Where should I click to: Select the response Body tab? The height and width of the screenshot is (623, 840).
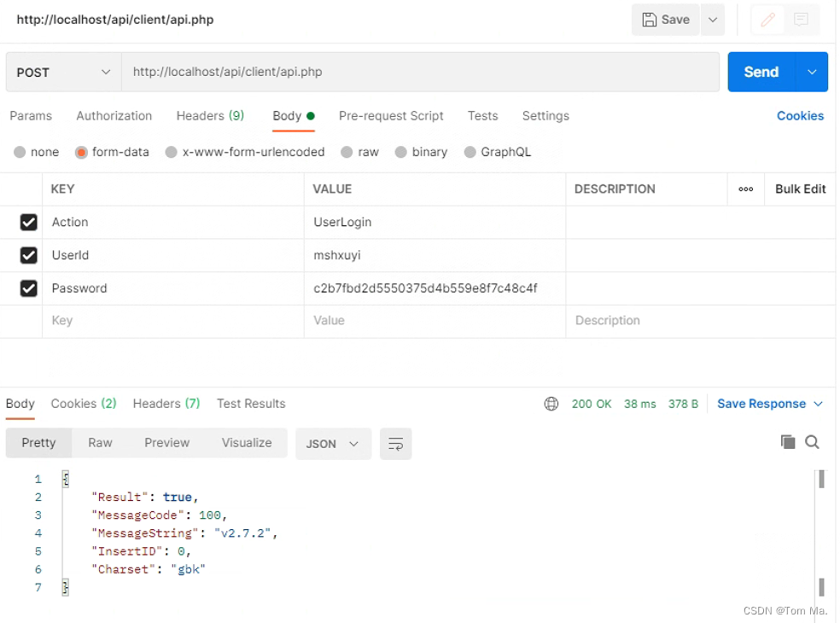(20, 404)
